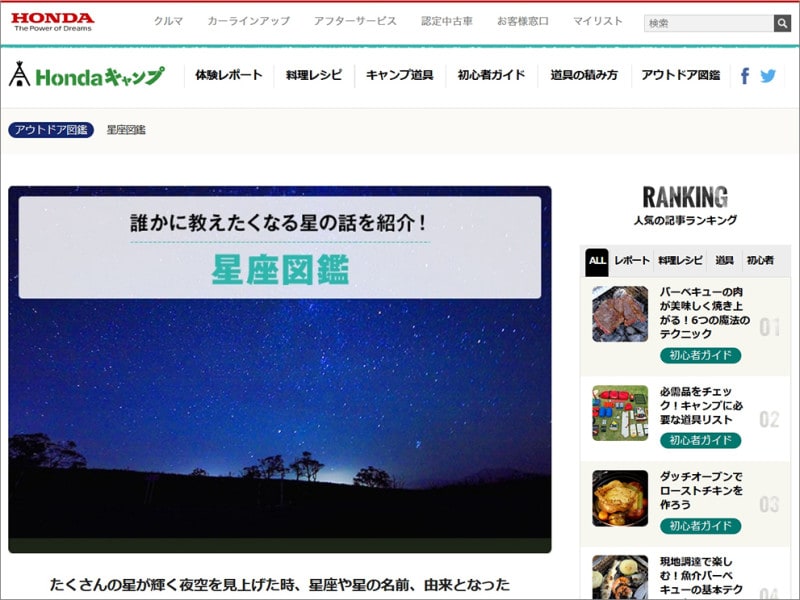Open the Facebook share icon
The width and height of the screenshot is (800, 600).
746,74
